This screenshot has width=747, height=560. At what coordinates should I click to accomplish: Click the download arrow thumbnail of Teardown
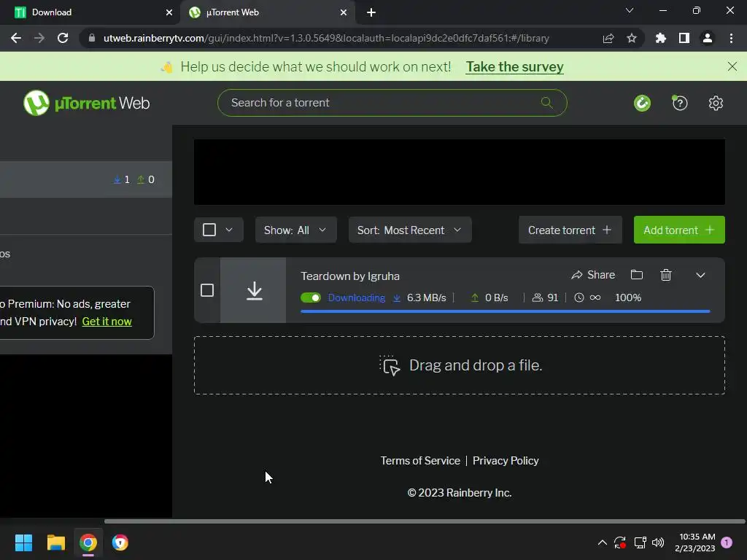click(254, 290)
